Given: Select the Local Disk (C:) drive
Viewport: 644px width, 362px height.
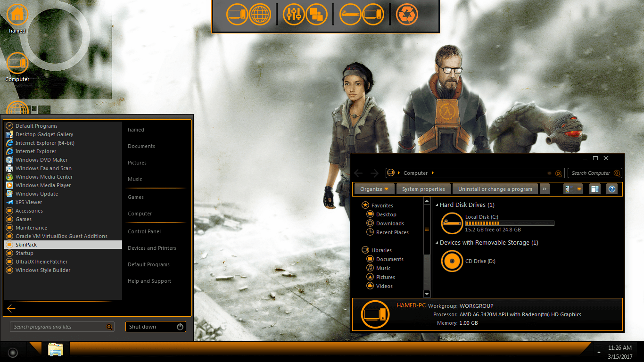Looking at the screenshot, I should pyautogui.click(x=497, y=223).
